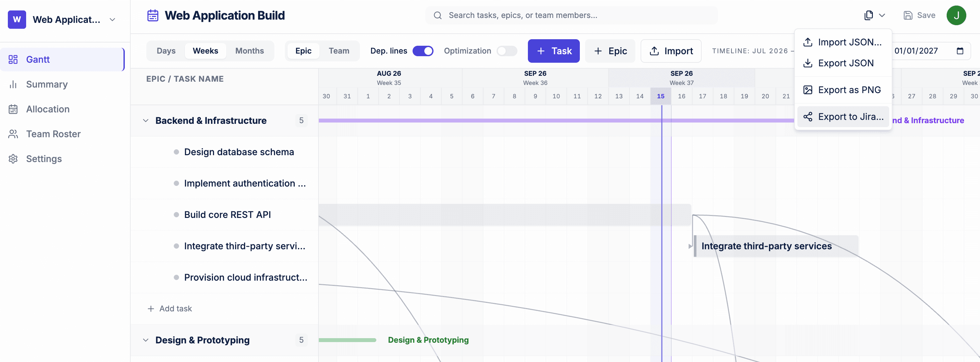
Task: Open the copy/export dropdown icon
Action: click(x=869, y=15)
